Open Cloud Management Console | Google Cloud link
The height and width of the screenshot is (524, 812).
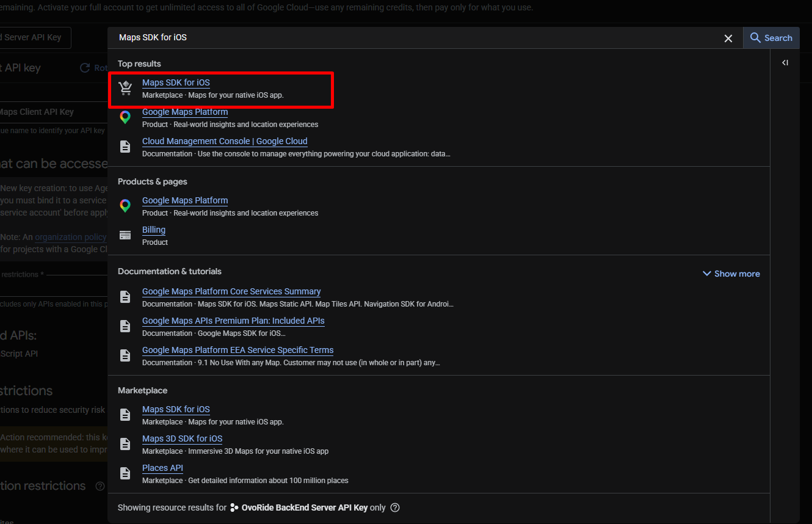[225, 141]
